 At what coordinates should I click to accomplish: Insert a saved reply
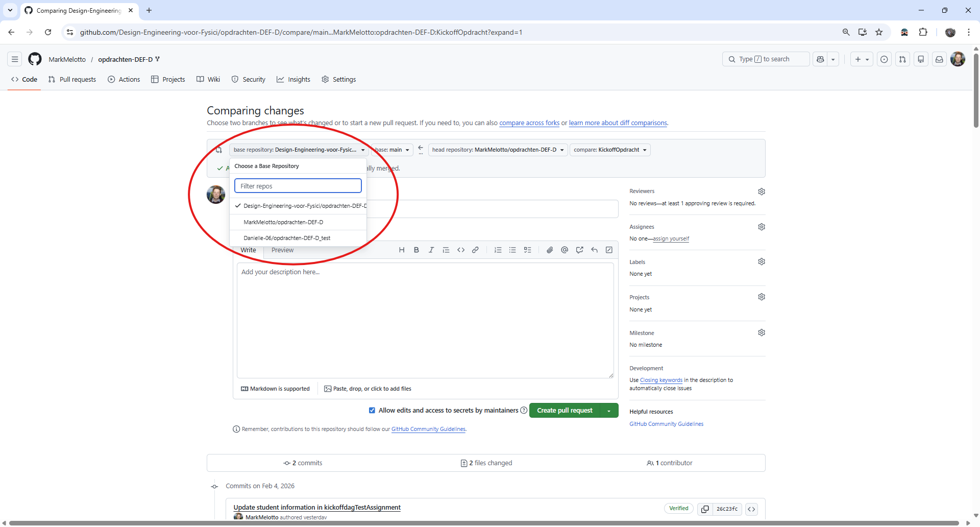click(595, 250)
